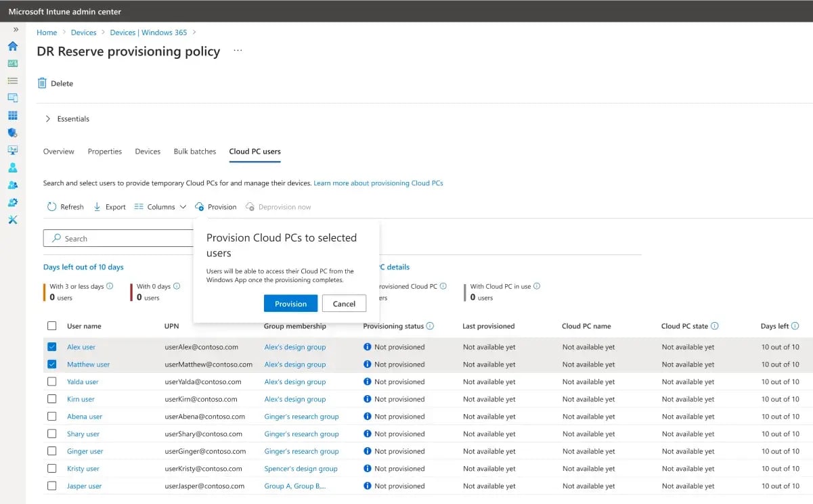Click status icon in Jasper user row
Screen dimensions: 813x504
pos(368,486)
